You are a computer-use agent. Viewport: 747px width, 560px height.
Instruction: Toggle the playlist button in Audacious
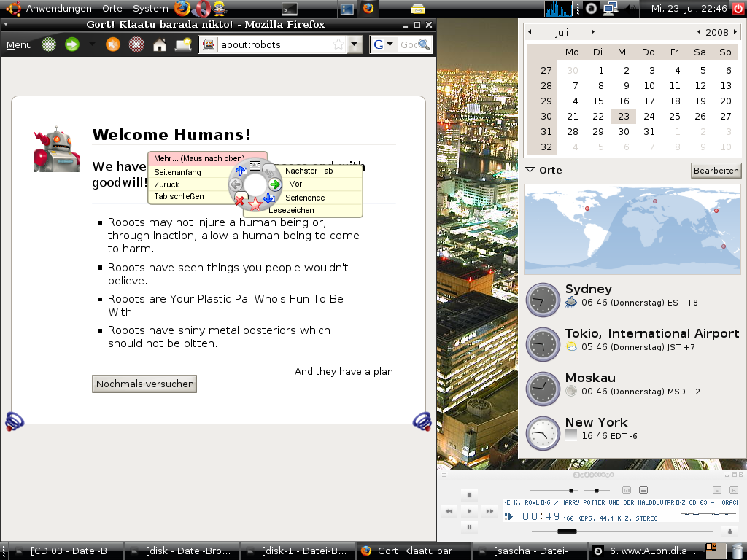pos(643,490)
